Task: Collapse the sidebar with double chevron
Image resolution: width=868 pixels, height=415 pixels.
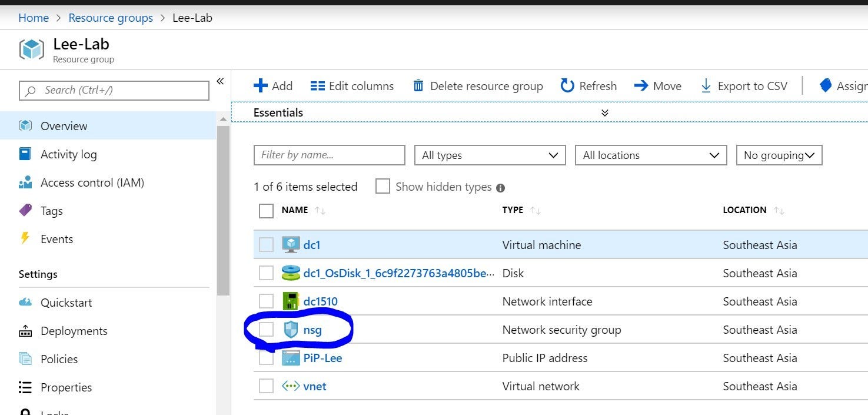Action: click(220, 81)
